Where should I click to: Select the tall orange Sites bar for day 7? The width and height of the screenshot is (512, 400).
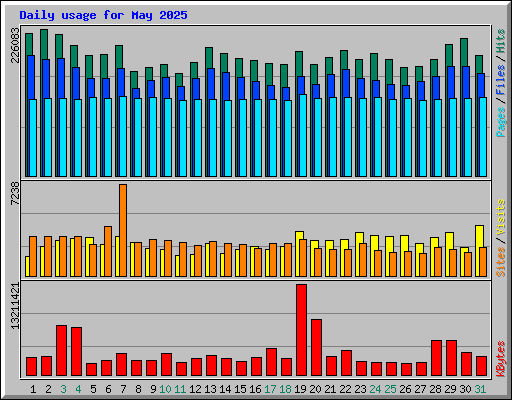click(x=123, y=230)
